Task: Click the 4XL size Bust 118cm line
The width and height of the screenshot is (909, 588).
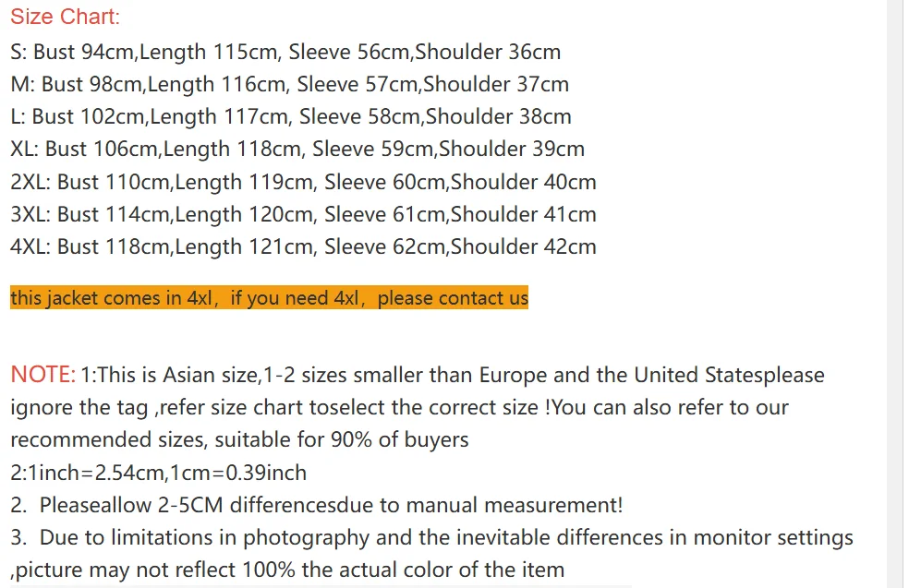Action: pos(303,247)
